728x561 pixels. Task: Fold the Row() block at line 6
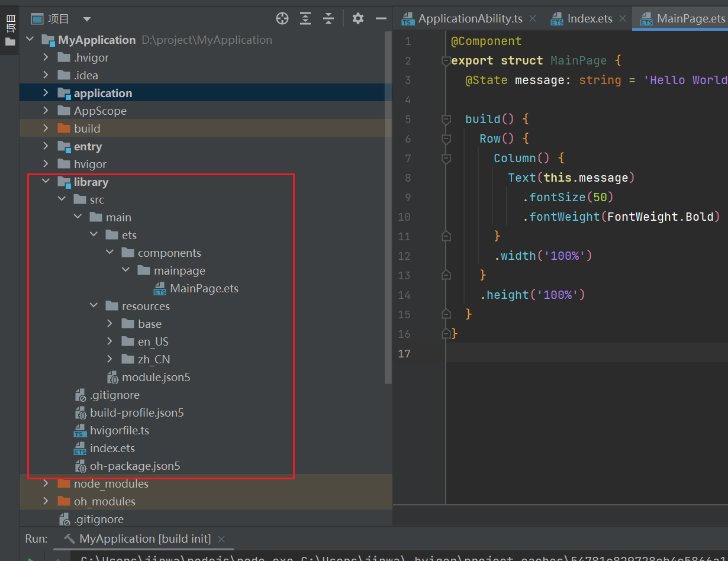pos(446,138)
